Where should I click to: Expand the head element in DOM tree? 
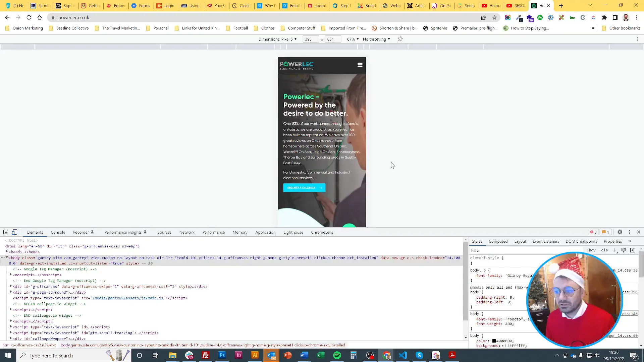click(7, 252)
